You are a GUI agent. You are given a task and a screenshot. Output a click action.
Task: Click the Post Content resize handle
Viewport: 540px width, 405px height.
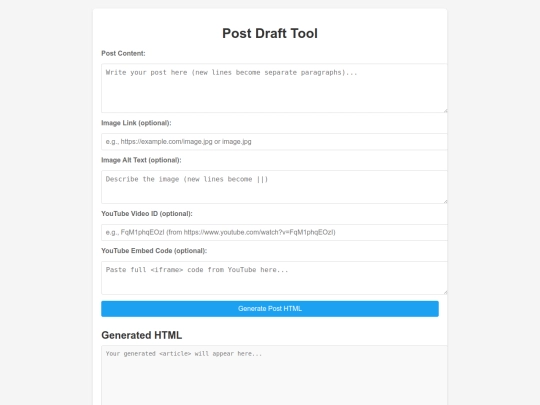click(x=445, y=110)
